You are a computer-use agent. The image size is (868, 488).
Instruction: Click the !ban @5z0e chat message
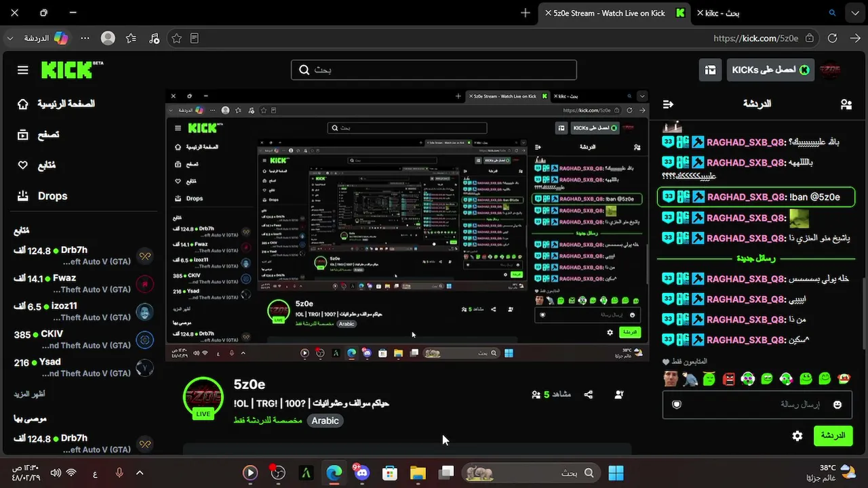tap(755, 197)
